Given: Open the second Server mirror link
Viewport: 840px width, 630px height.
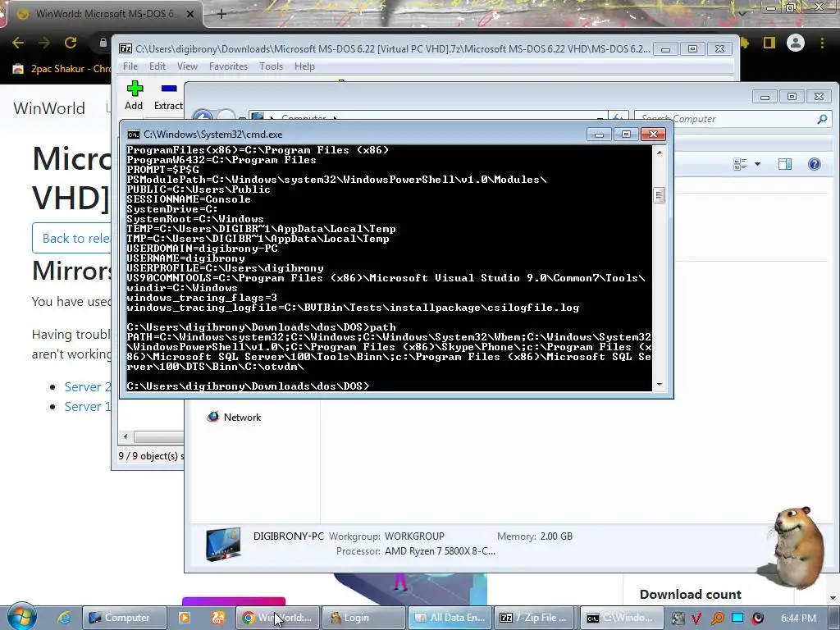Looking at the screenshot, I should 88,407.
